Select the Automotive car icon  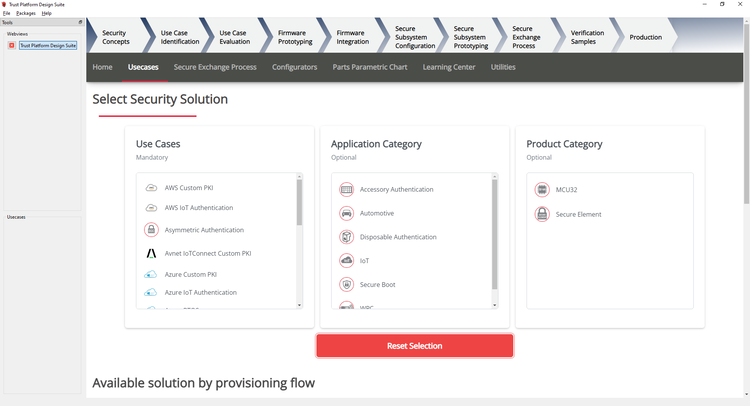[346, 213]
